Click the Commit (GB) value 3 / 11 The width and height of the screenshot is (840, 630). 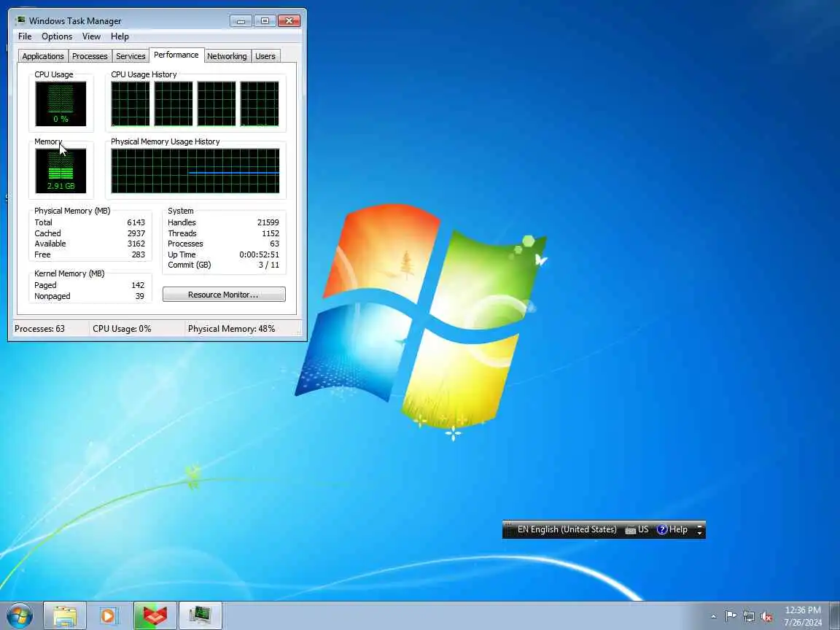(x=269, y=265)
